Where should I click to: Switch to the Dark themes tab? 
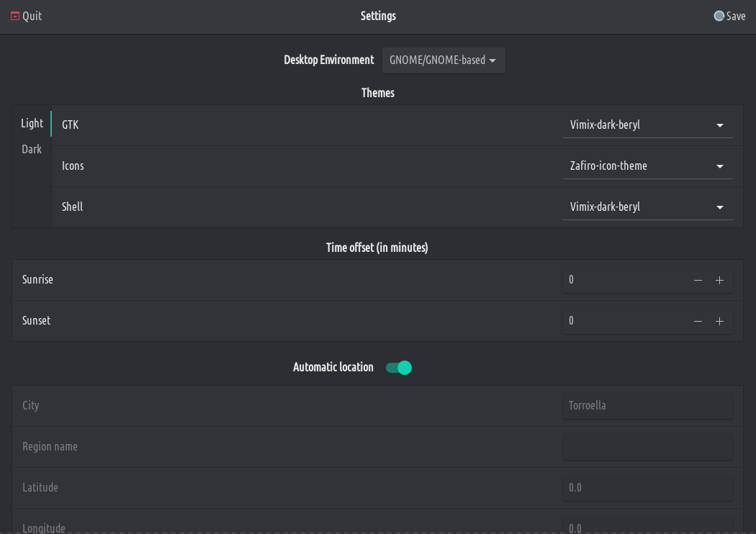pyautogui.click(x=32, y=149)
